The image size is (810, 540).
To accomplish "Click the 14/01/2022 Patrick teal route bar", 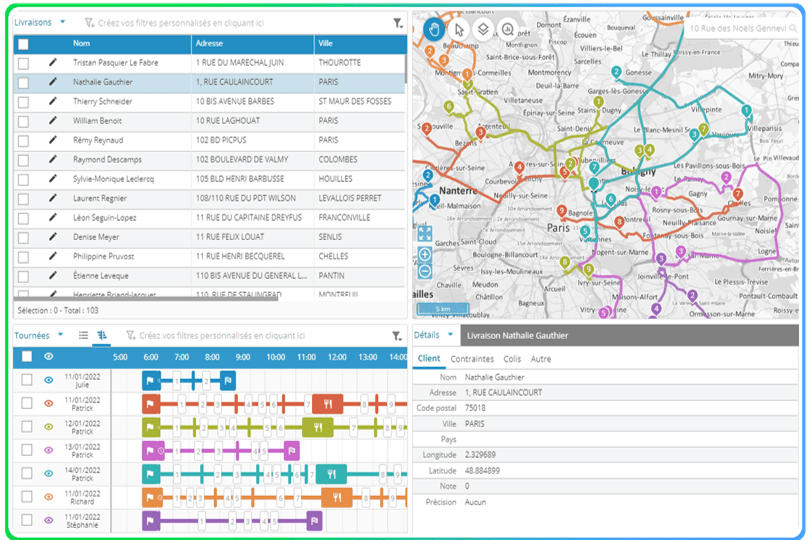I will 274,474.
